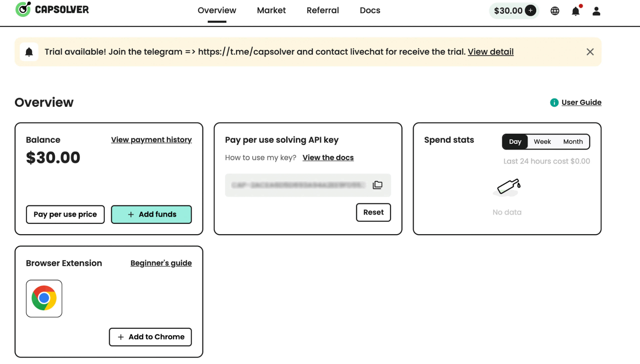Click the 'How to use my key?' text
Screen dimensions: 640x364
point(260,158)
